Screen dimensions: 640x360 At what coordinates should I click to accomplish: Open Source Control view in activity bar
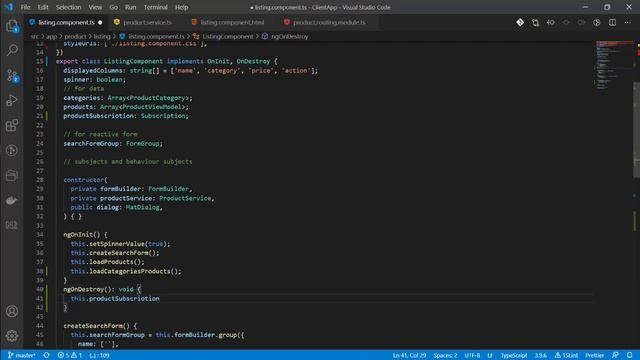coord(12,76)
